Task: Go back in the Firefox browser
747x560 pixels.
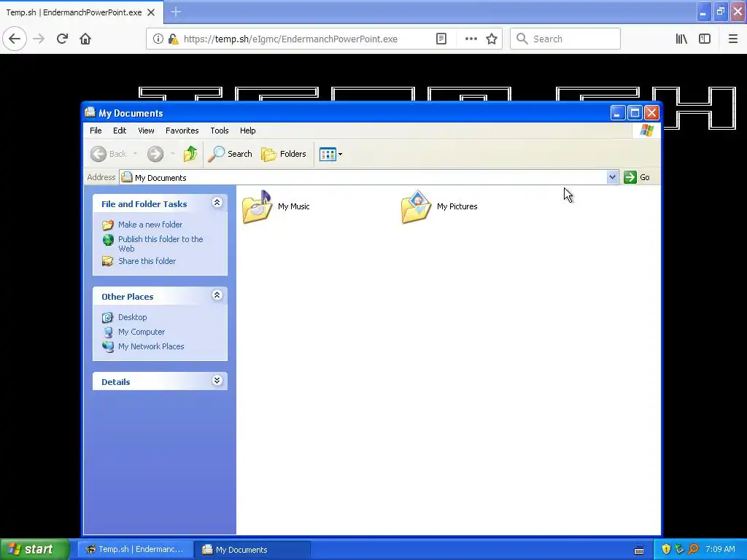Action: coord(15,39)
